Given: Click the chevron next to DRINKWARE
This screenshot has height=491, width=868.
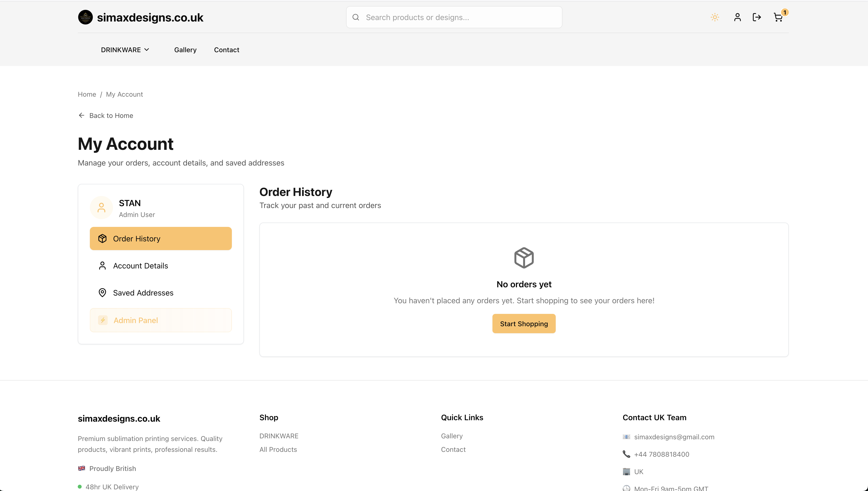Looking at the screenshot, I should (x=147, y=50).
